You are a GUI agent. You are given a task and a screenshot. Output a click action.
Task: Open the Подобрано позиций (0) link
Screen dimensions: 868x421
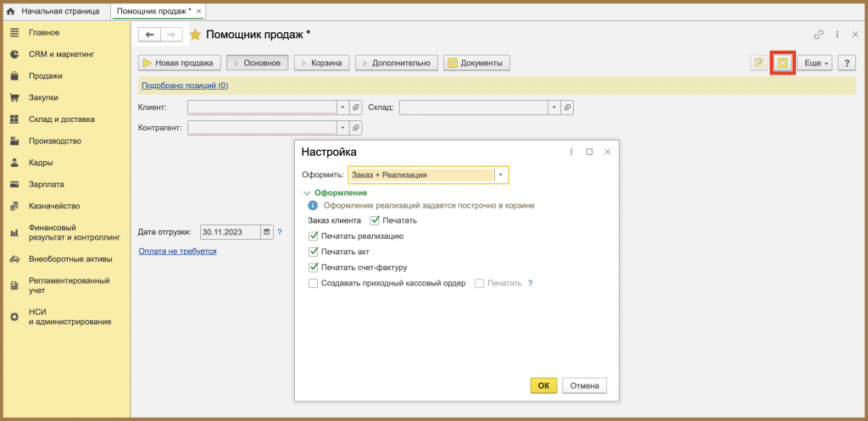click(x=185, y=86)
